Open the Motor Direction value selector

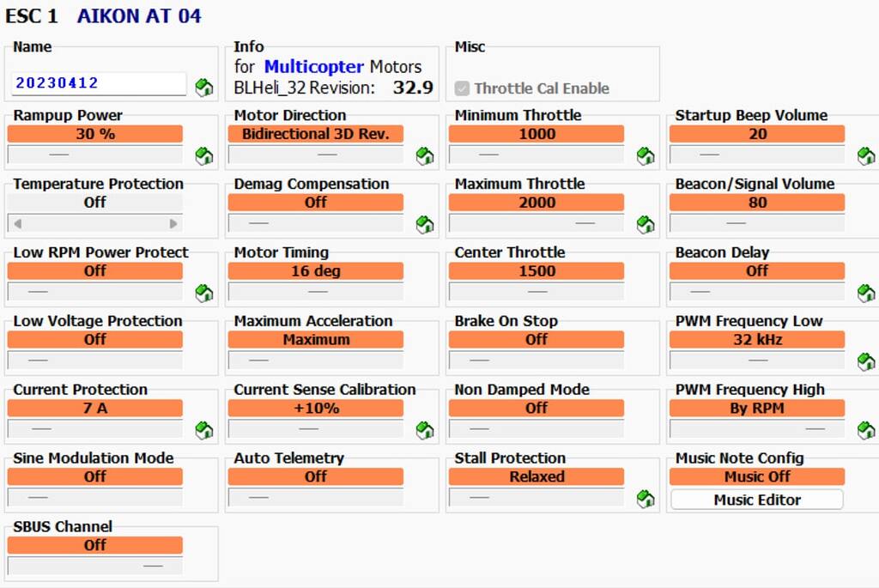tap(316, 134)
